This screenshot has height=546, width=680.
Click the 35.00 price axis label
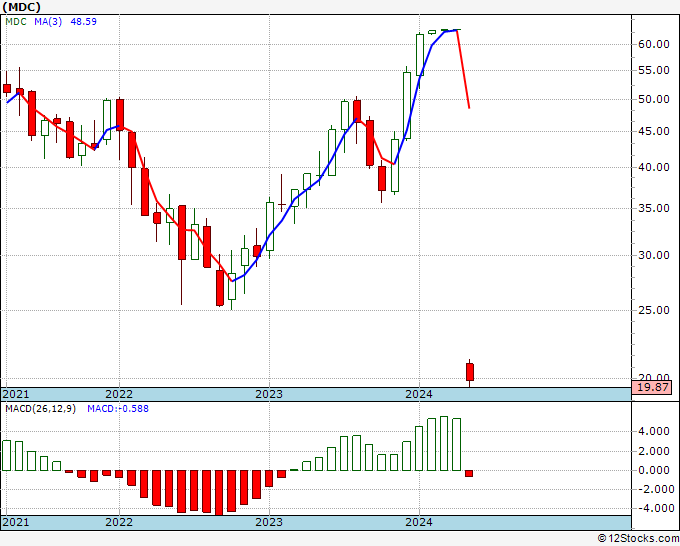(x=654, y=208)
